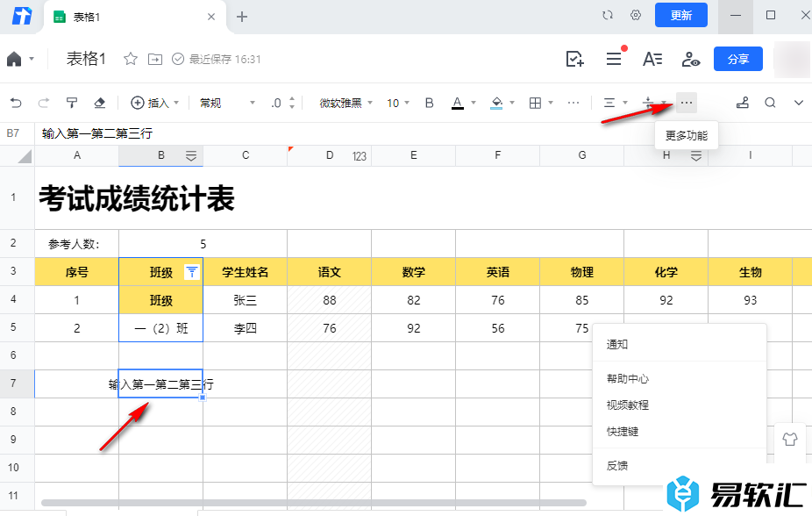The image size is (812, 516).
Task: Click first ellipsis more-format button
Action: tap(573, 103)
